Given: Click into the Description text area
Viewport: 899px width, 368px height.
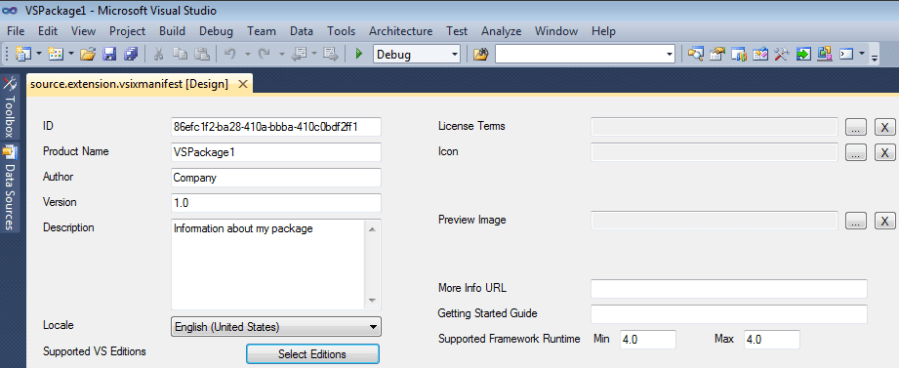Looking at the screenshot, I should tap(268, 264).
